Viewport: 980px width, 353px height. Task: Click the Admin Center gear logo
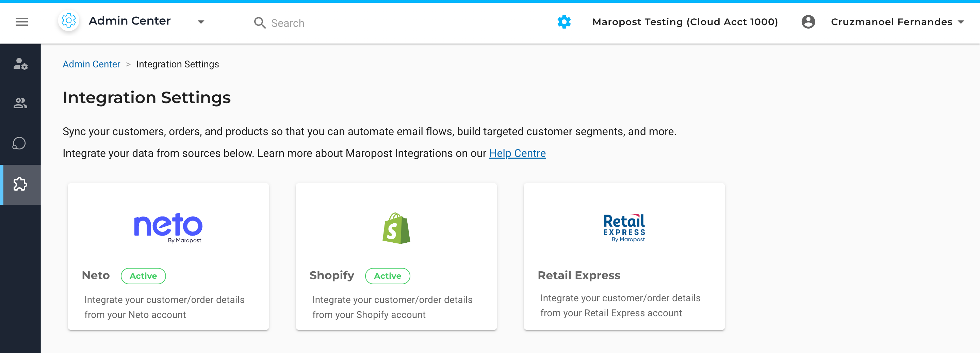[69, 21]
